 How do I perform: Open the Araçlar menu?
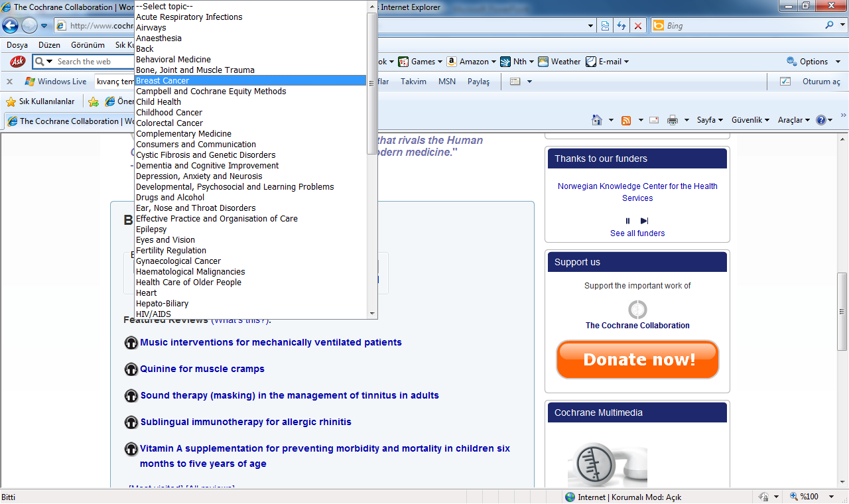tap(794, 120)
